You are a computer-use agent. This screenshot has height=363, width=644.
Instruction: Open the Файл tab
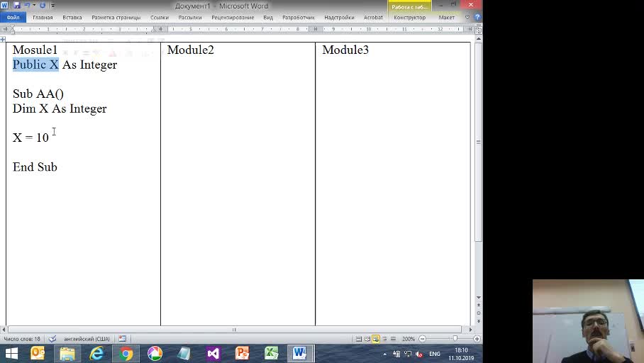13,17
